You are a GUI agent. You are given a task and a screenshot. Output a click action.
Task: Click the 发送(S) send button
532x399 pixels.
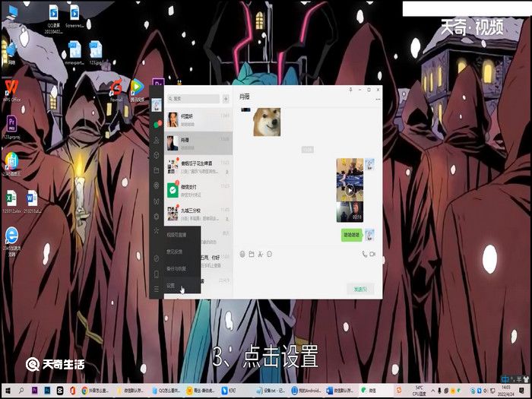tap(360, 289)
